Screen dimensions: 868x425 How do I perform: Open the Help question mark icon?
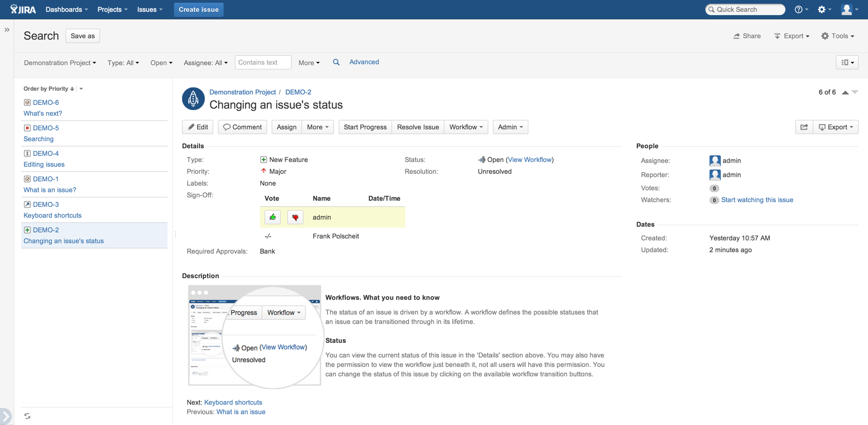799,9
